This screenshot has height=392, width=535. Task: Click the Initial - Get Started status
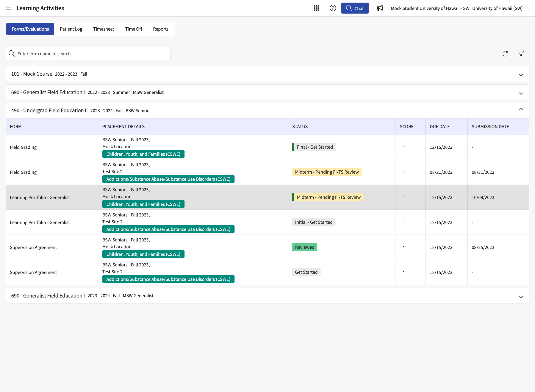[314, 222]
